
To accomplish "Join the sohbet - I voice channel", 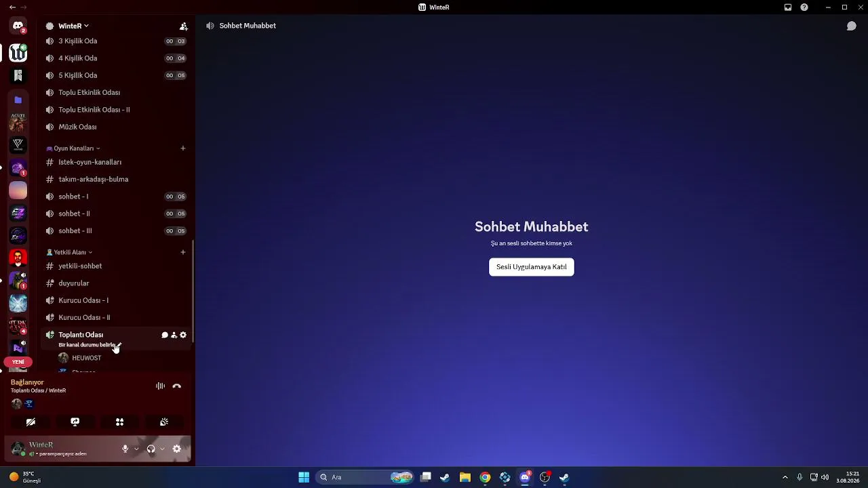I will point(116,197).
